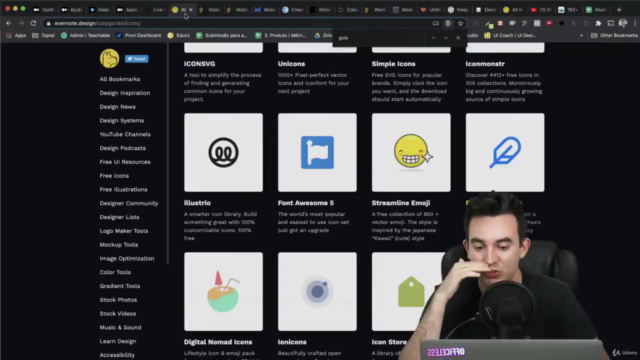Viewport: 640px width, 360px height.
Task: Open the Digital Nomad Icons coconut thumbnail
Action: coord(223,291)
